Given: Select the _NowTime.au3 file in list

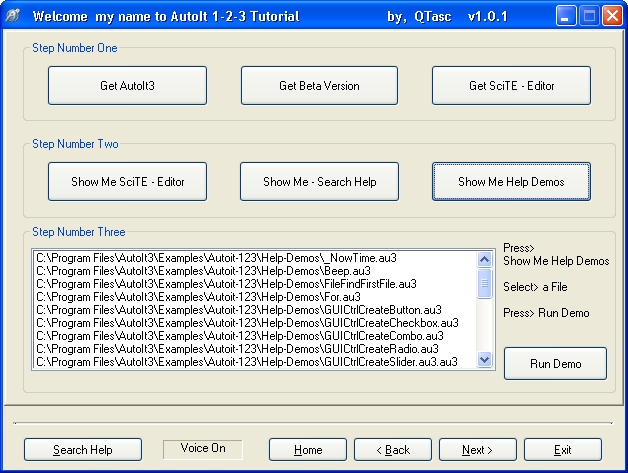Looking at the screenshot, I should click(255, 258).
